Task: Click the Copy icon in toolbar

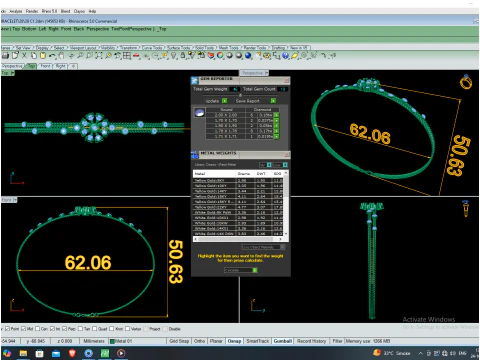Action: click(x=34, y=56)
